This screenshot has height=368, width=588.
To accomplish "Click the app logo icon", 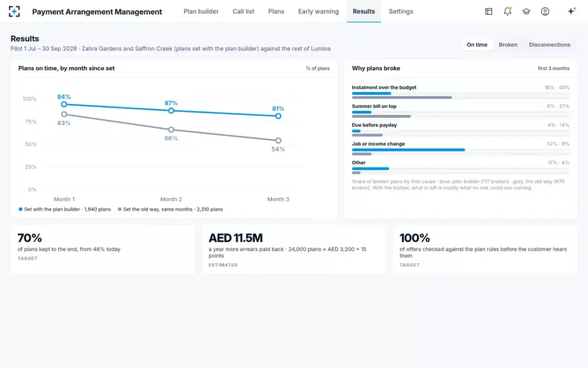I will click(x=15, y=11).
